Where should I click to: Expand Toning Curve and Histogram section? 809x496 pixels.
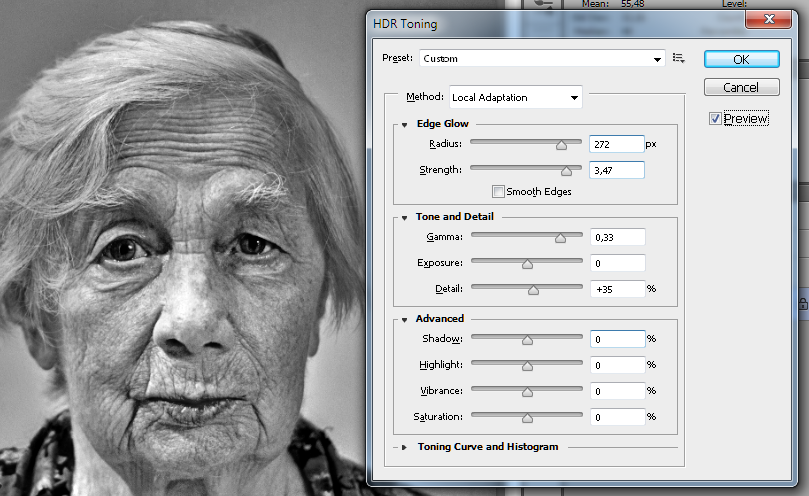(405, 447)
